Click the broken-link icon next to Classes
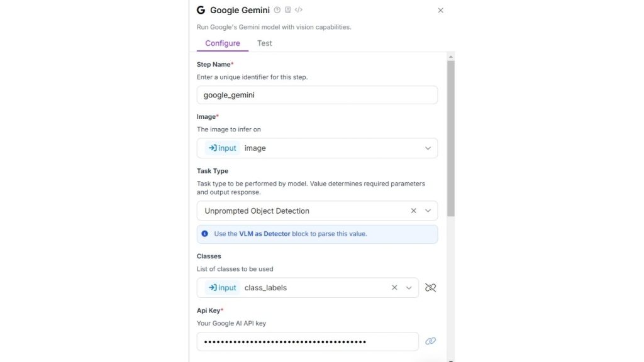644x362 pixels. click(430, 287)
